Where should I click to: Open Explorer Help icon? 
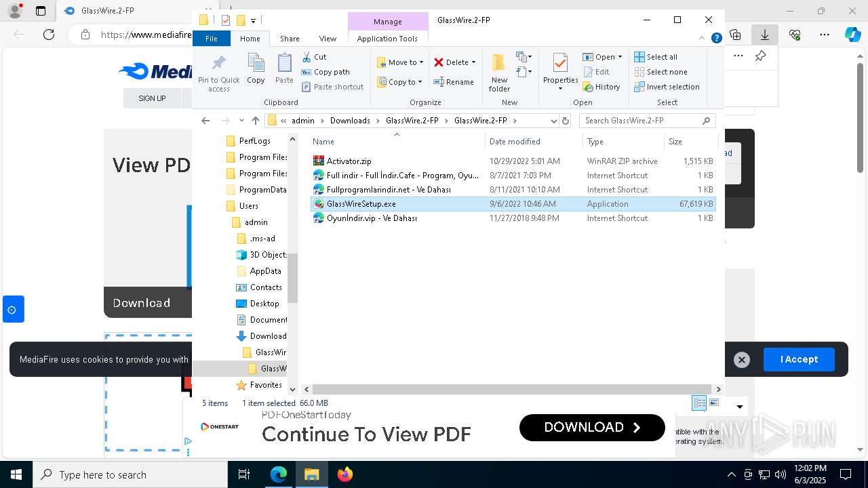point(716,39)
